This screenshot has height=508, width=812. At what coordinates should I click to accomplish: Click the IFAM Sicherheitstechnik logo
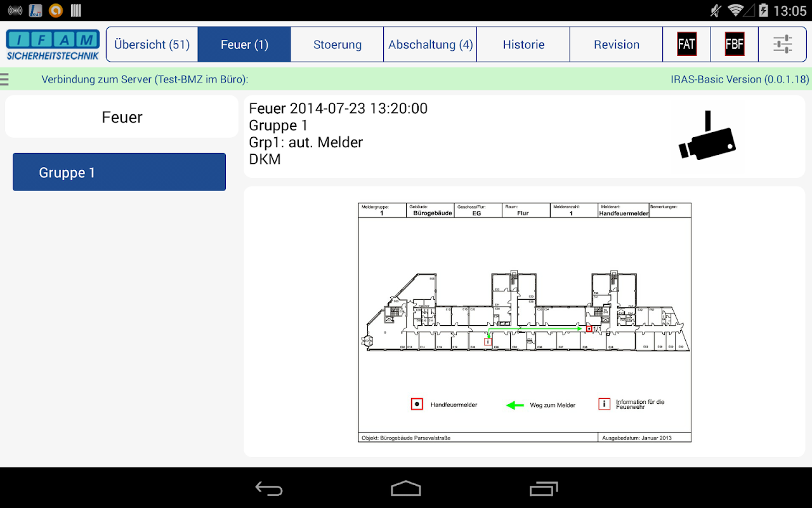tap(53, 44)
